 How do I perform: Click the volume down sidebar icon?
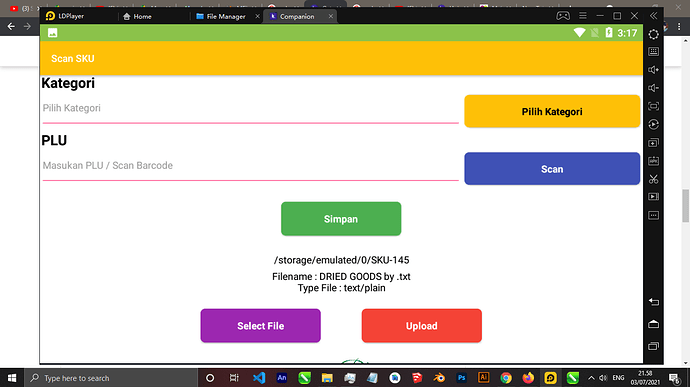point(653,88)
